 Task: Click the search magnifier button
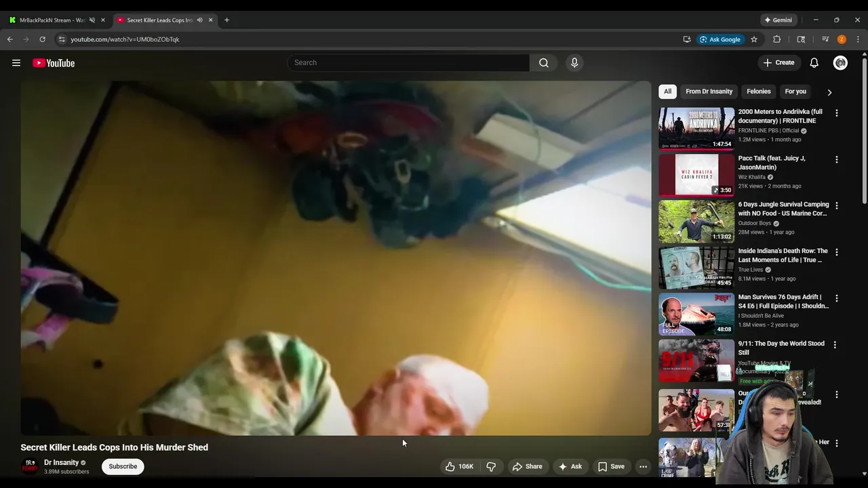coord(543,63)
